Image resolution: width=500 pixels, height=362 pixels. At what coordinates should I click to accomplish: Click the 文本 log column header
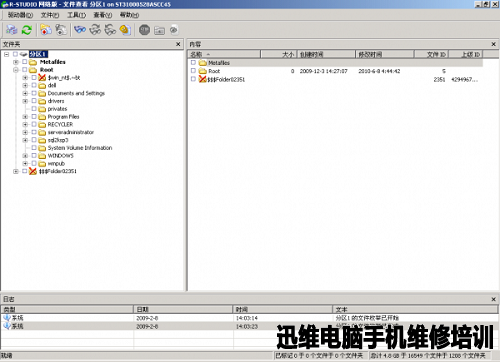tap(416, 309)
